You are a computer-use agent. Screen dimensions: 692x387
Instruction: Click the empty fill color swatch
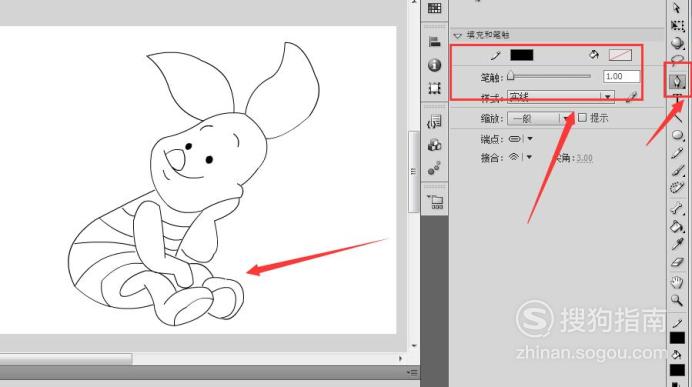620,55
